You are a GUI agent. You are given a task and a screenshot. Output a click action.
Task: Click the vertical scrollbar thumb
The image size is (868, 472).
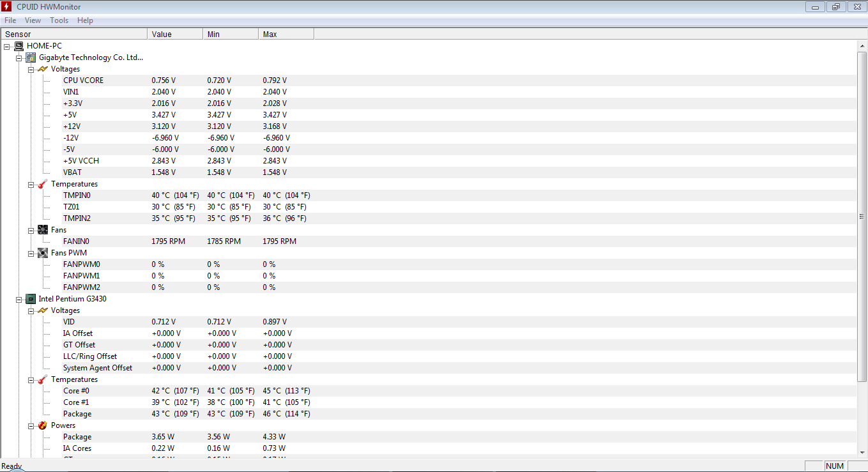pyautogui.click(x=862, y=216)
